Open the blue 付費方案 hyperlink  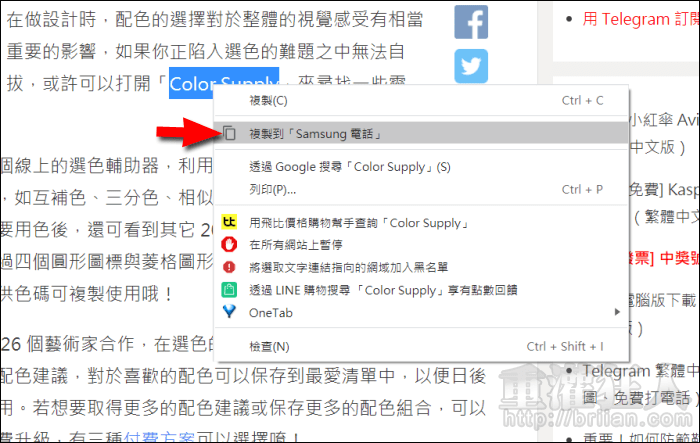click(159, 437)
